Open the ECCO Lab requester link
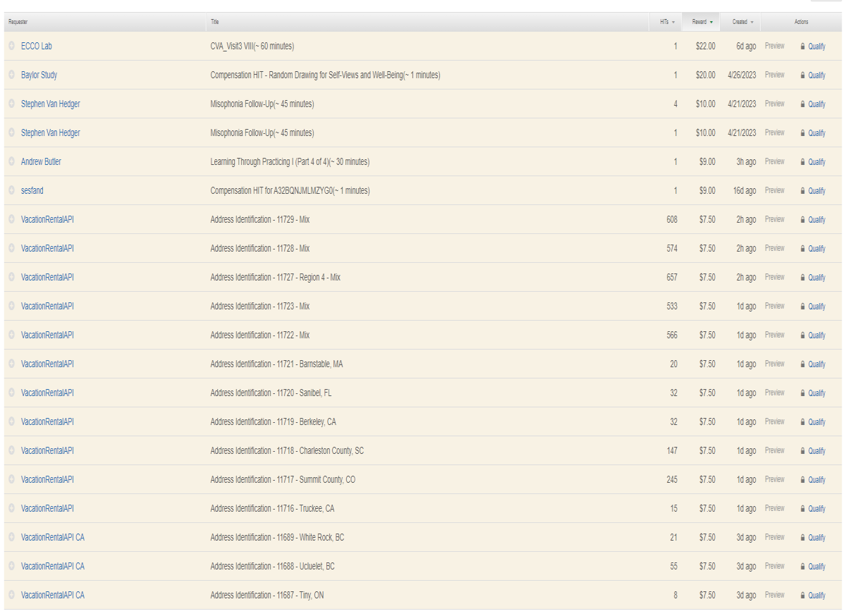This screenshot has width=846, height=616. click(x=37, y=46)
